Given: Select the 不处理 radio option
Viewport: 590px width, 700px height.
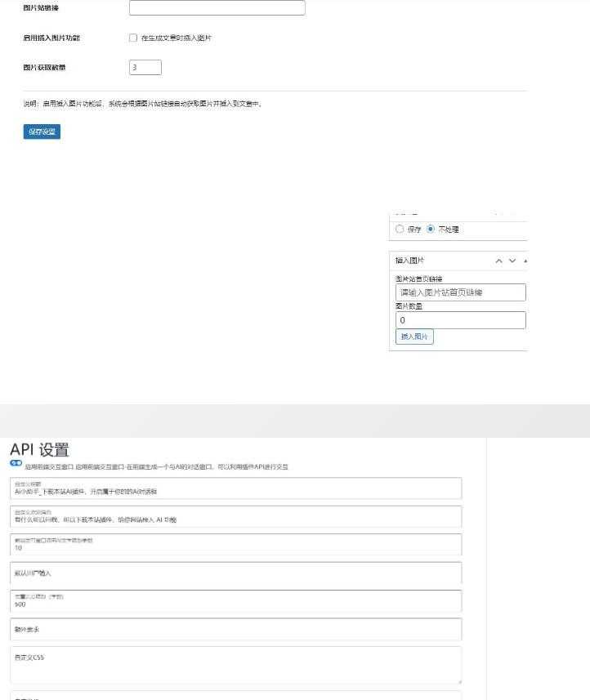Looking at the screenshot, I should (431, 230).
